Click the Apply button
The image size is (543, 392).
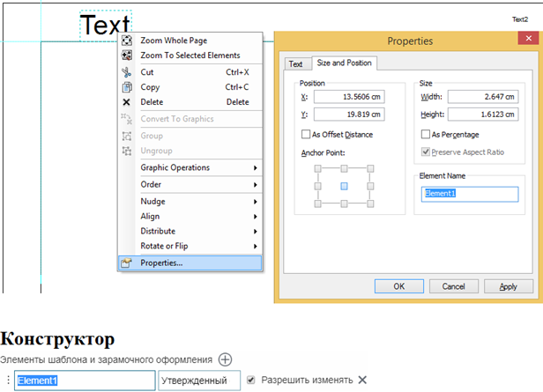pos(508,286)
